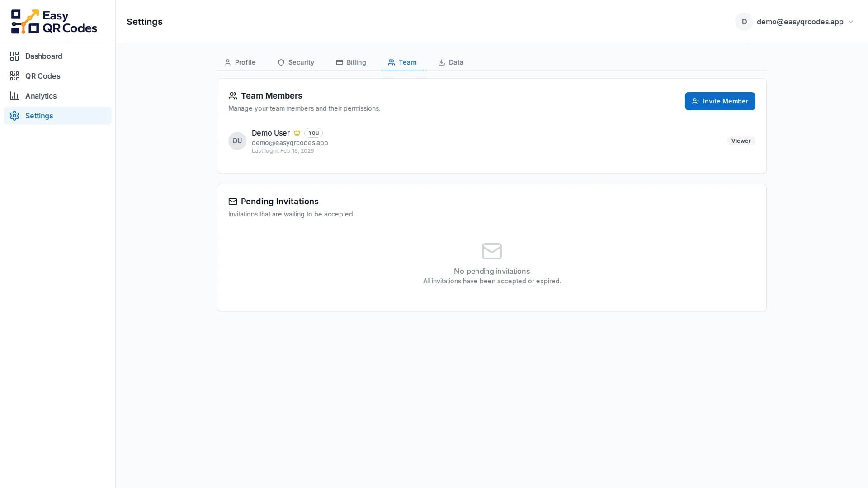Open the Data tab
The width and height of the screenshot is (868, 488).
[x=451, y=62]
